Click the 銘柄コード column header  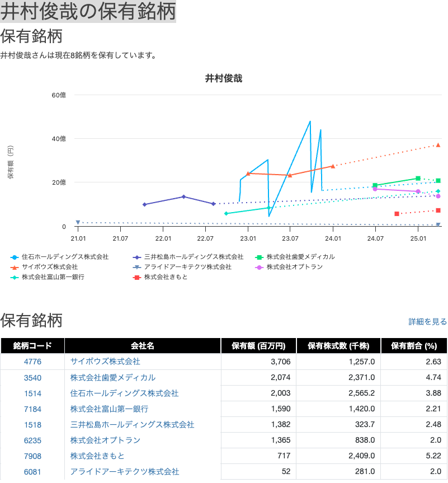(x=32, y=346)
